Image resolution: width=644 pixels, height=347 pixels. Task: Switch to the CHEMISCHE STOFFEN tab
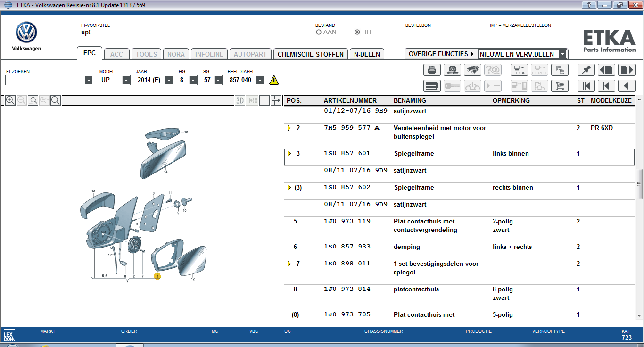(310, 54)
